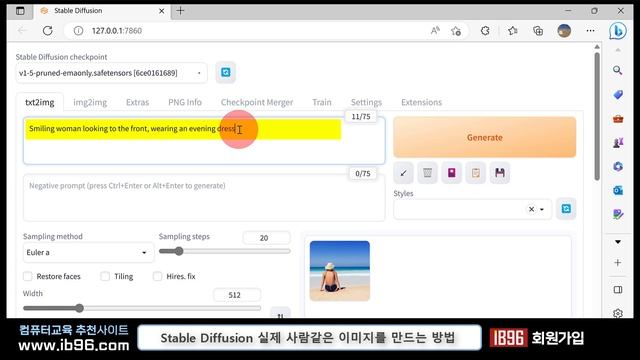This screenshot has width=640, height=360.
Task: Open the Checkpoint Merger tab
Action: tap(257, 102)
